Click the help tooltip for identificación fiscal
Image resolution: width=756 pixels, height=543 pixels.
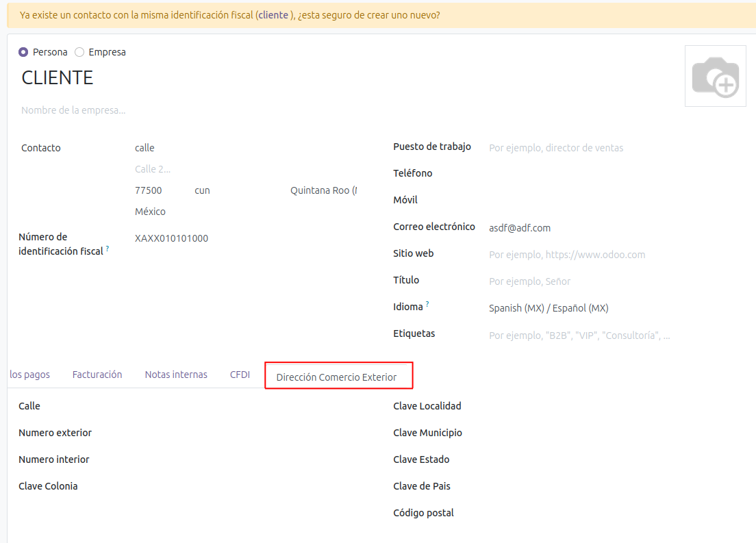(108, 249)
